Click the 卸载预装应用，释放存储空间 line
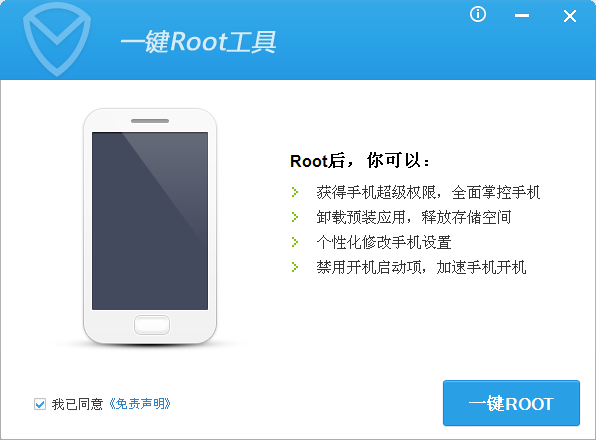Viewport: 596px width, 440px height. 414,217
